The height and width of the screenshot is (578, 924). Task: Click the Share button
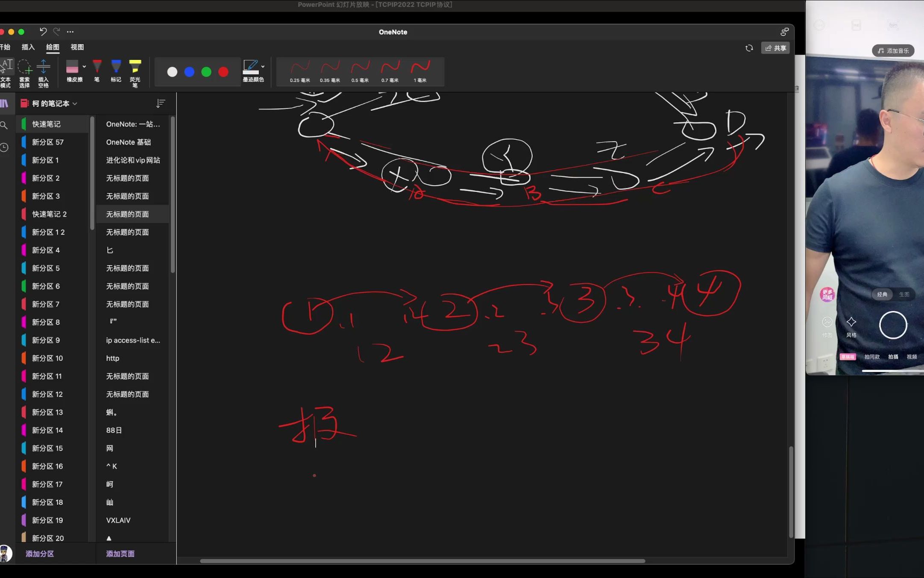tap(775, 48)
